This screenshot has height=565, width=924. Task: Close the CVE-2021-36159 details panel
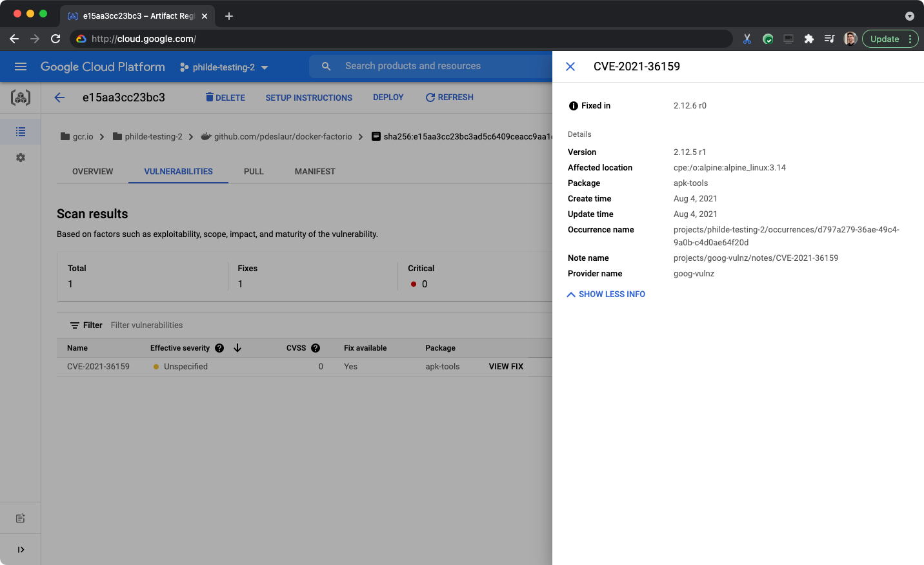click(x=570, y=67)
